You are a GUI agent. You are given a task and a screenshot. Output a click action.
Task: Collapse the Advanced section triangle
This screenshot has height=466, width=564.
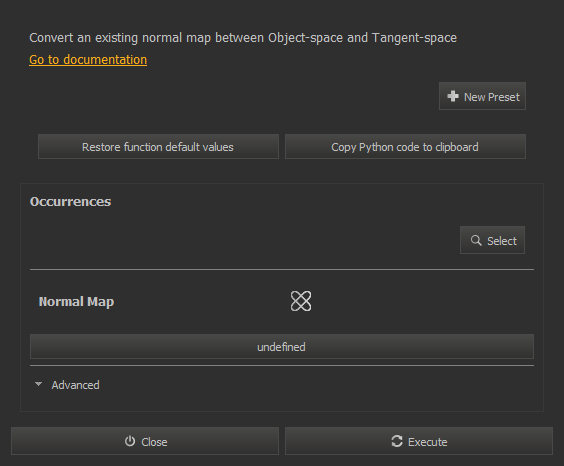pos(38,384)
